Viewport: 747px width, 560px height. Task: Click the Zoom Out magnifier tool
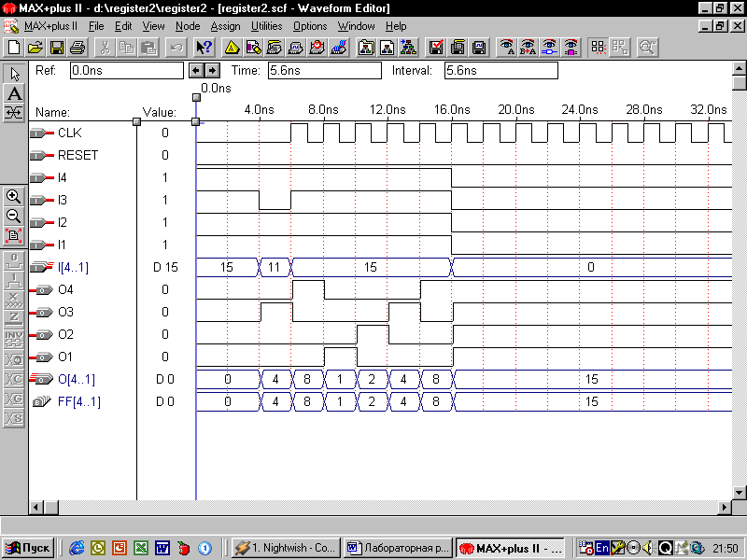pos(14,216)
